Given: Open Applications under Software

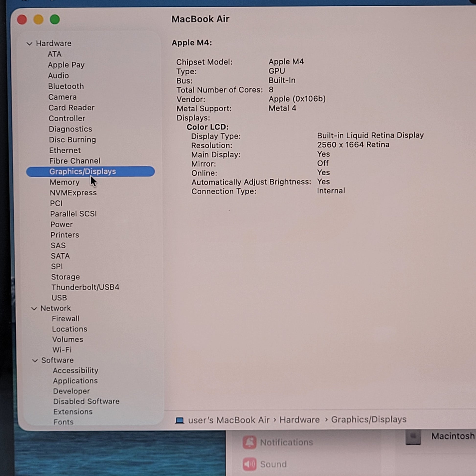Looking at the screenshot, I should click(75, 381).
